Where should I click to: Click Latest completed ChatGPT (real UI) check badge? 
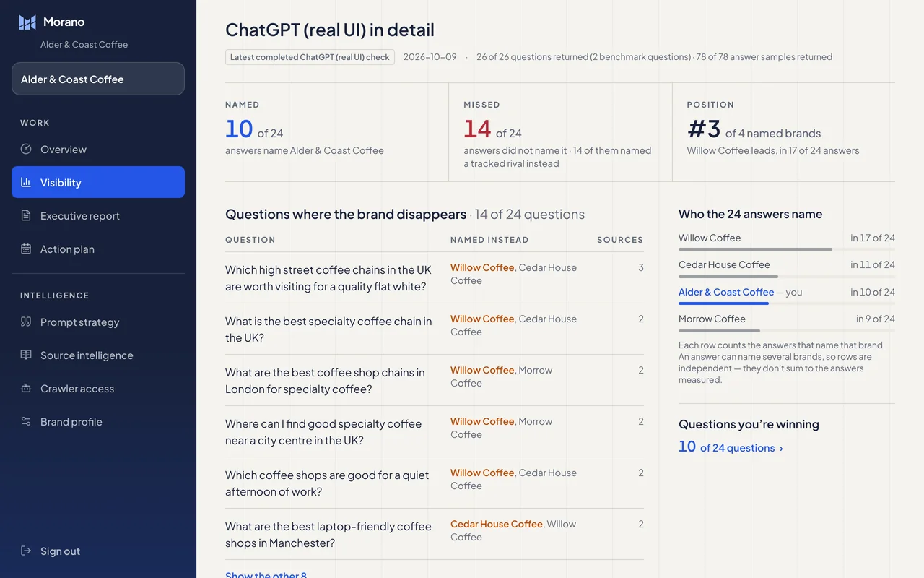[310, 57]
